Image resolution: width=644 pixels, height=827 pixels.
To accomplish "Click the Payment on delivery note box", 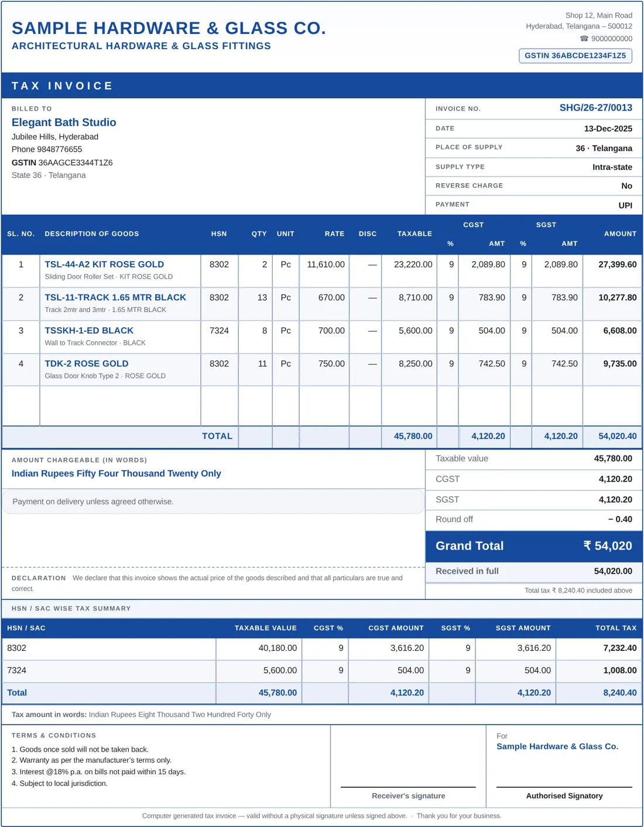I will pyautogui.click(x=213, y=502).
